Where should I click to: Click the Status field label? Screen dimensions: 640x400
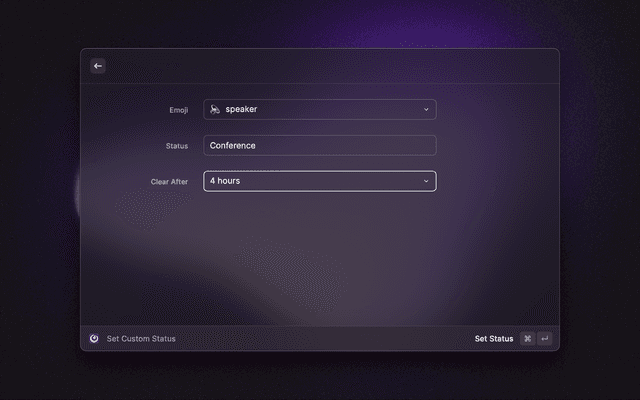[x=176, y=146]
